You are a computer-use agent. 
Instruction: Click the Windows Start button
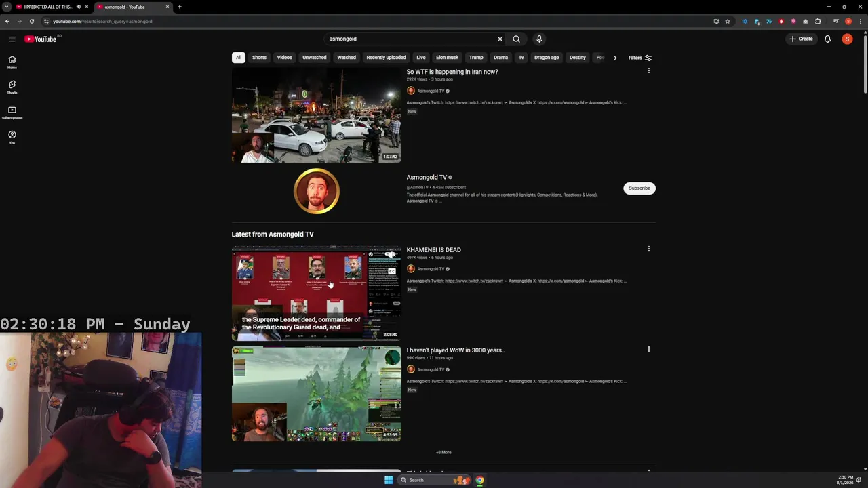coord(389,480)
